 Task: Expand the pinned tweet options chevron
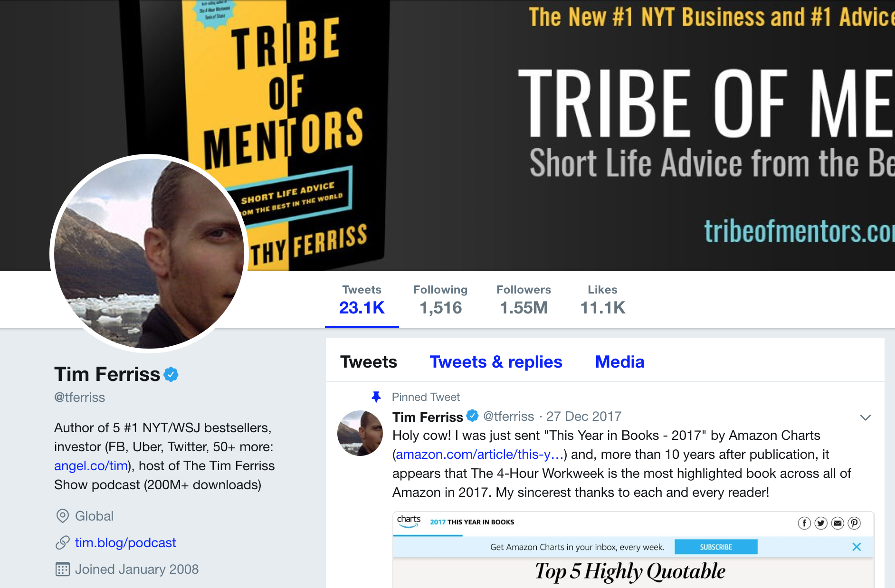865,417
